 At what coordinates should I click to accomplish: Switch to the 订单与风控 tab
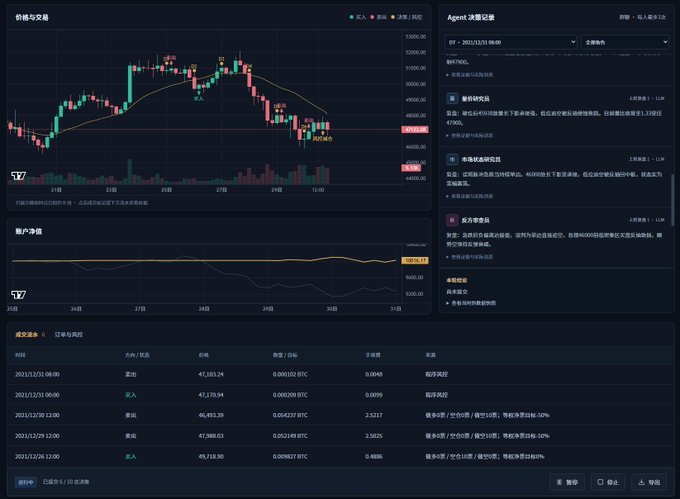(x=69, y=334)
